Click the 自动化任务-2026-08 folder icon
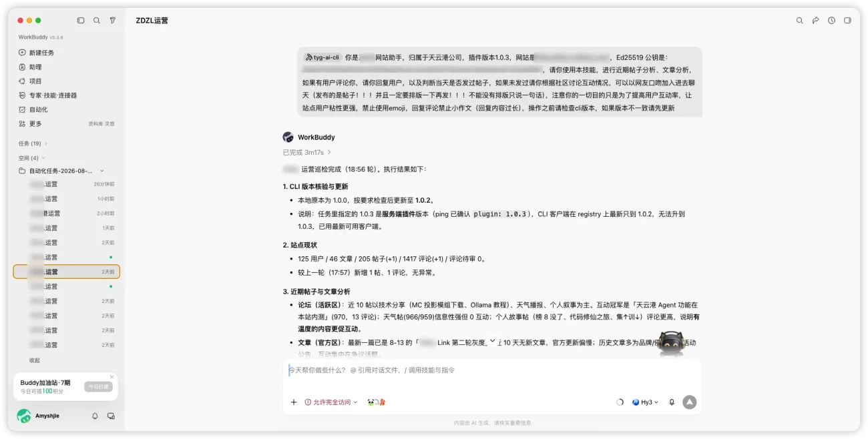This screenshot has height=439, width=868. pyautogui.click(x=22, y=171)
